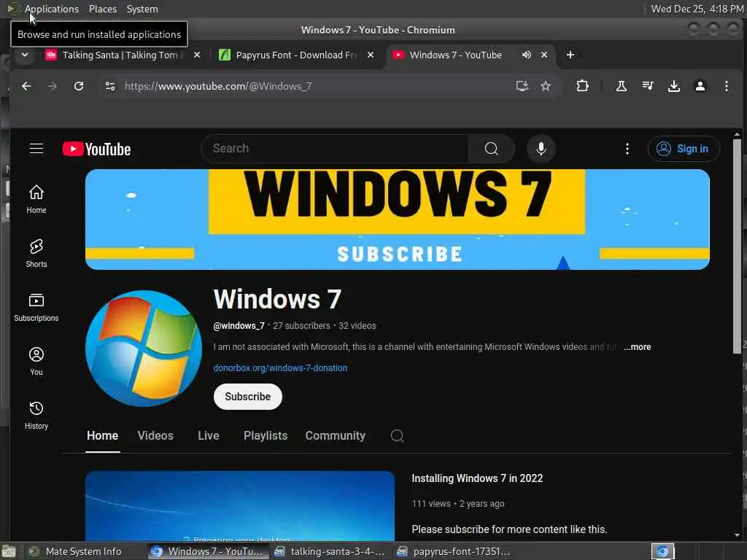
Task: Click the 32 videos text
Action: (x=357, y=326)
